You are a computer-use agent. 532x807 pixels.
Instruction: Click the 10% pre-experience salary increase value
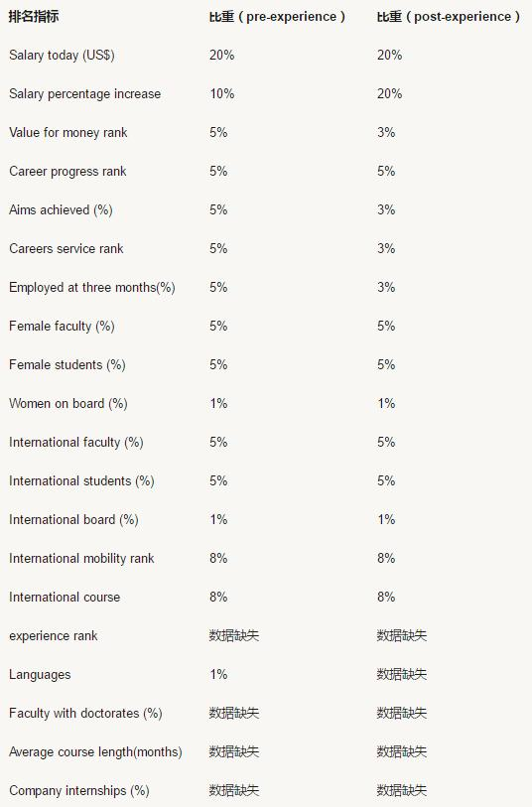(221, 93)
